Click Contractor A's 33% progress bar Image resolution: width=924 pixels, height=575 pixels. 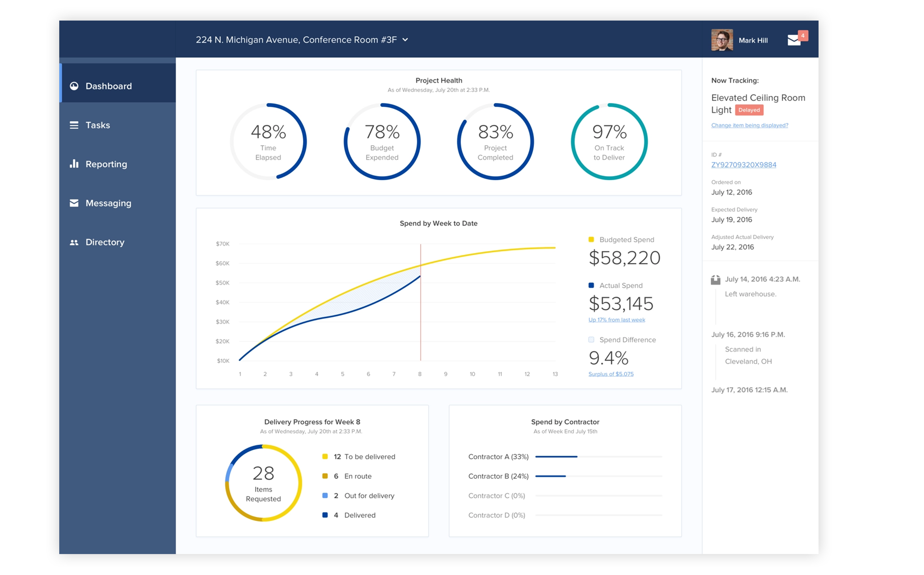coord(556,457)
